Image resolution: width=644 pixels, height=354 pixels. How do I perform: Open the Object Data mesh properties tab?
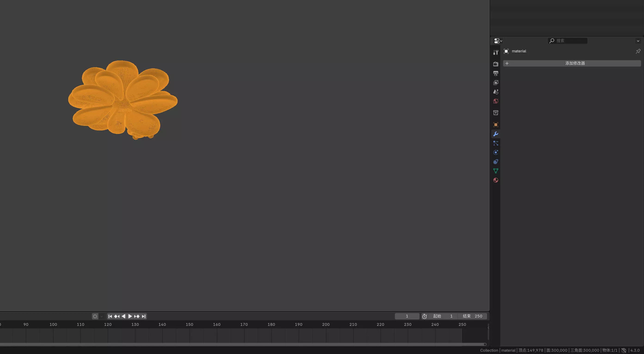click(496, 171)
